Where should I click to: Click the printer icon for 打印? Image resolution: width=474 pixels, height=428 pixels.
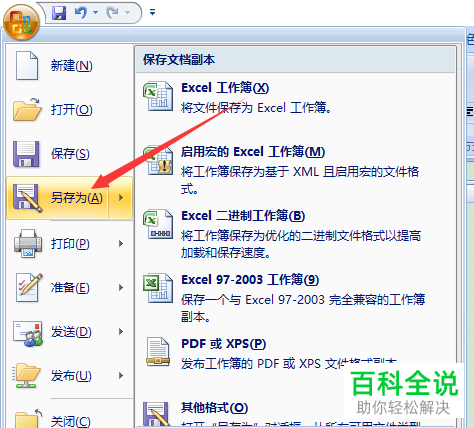pos(28,243)
